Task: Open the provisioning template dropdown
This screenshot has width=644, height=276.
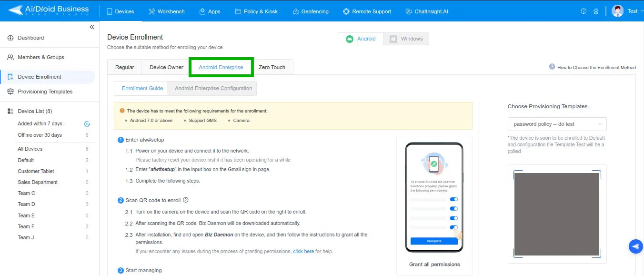Action: tap(557, 124)
